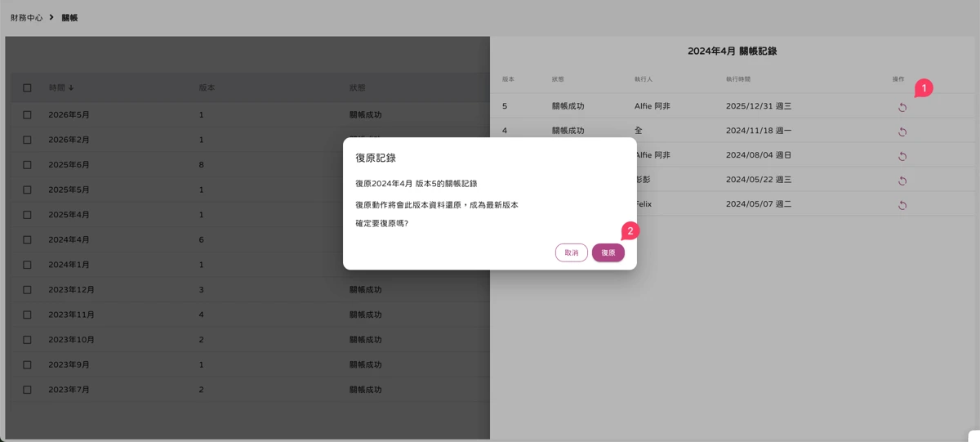The width and height of the screenshot is (980, 442).
Task: Click the 2024/05/22 週三 cell
Action: 759,180
